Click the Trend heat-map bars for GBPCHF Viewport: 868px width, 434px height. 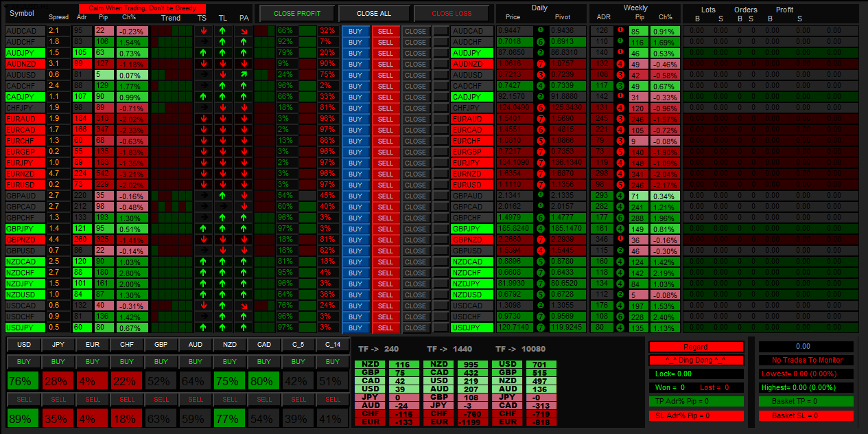(171, 218)
